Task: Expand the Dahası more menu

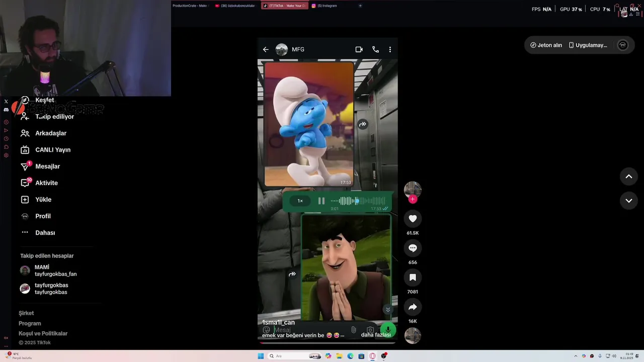Action: coord(38,233)
